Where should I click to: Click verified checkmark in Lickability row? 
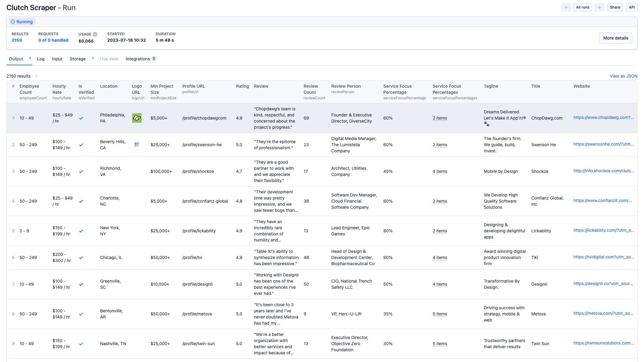(x=81, y=231)
